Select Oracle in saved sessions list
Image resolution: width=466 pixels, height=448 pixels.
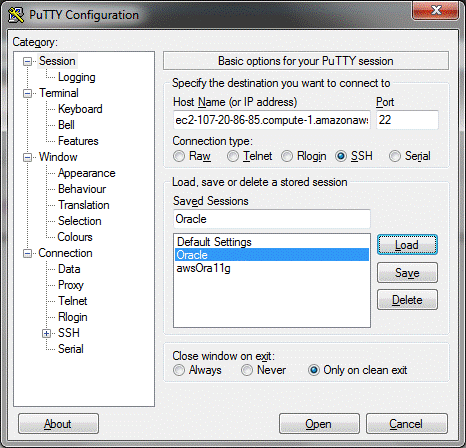click(272, 255)
